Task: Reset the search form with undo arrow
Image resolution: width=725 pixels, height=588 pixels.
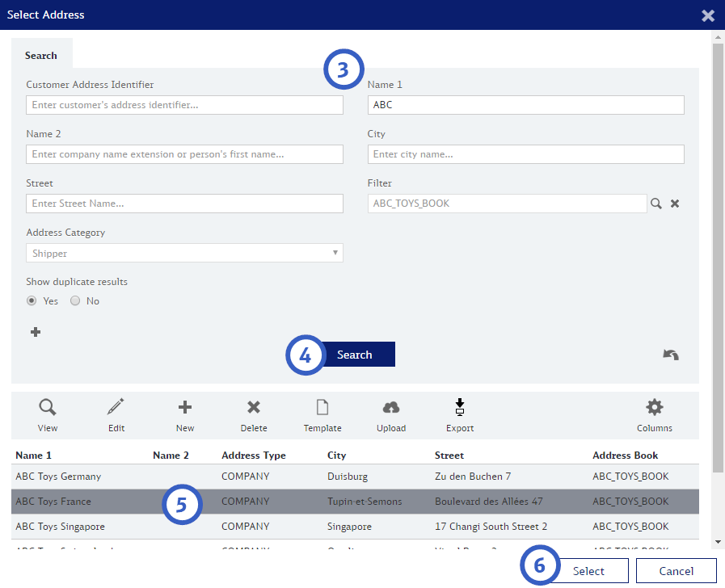Action: click(671, 355)
